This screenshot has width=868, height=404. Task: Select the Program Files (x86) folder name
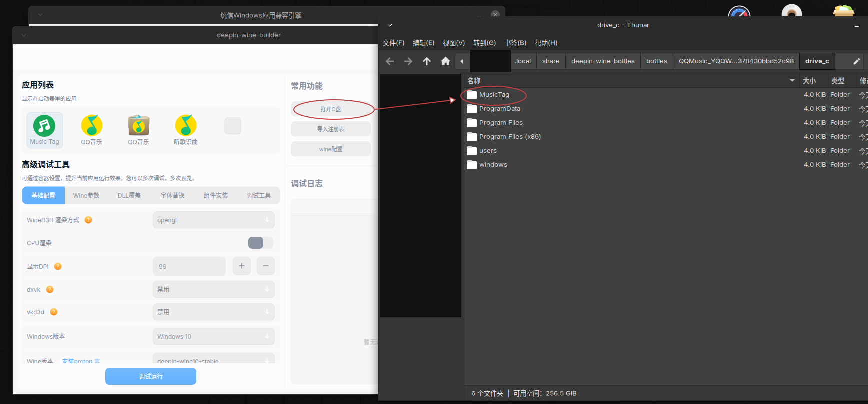coord(510,137)
